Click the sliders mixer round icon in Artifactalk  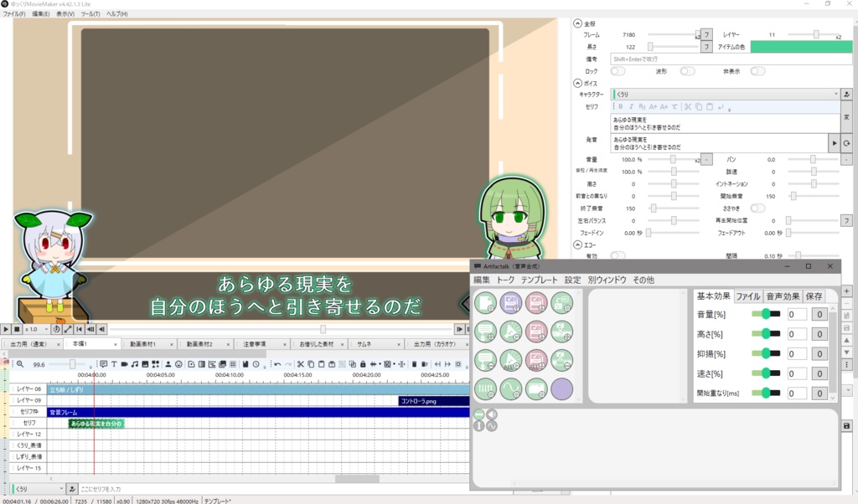point(485,389)
